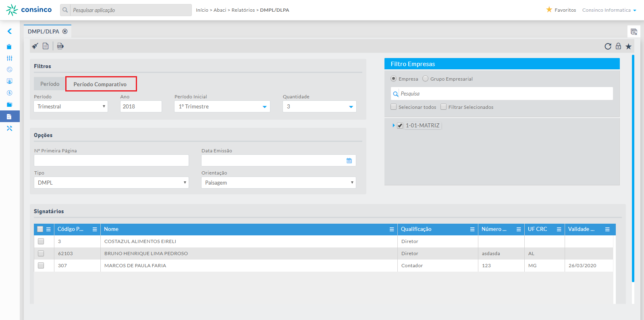
Task: Open the Quantidade dropdown
Action: click(320, 106)
